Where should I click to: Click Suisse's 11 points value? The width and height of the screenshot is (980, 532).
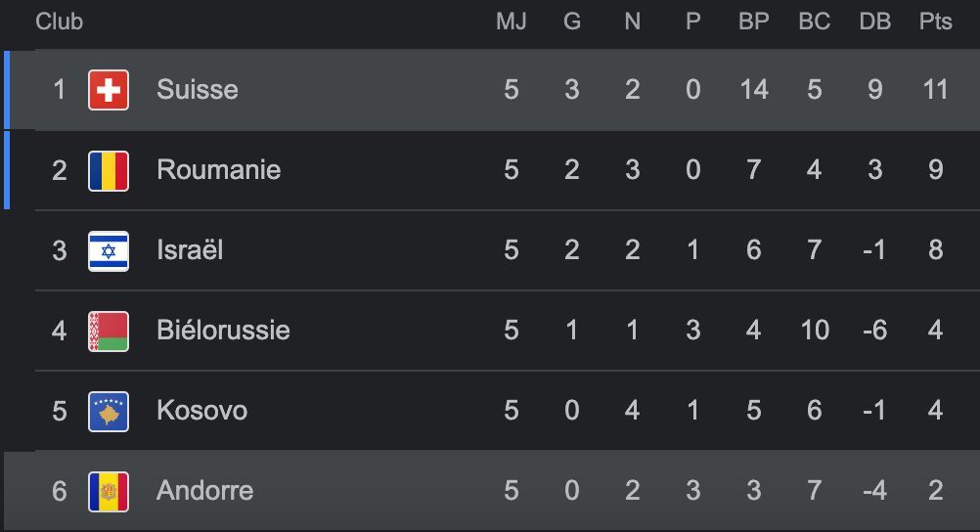pyautogui.click(x=935, y=90)
